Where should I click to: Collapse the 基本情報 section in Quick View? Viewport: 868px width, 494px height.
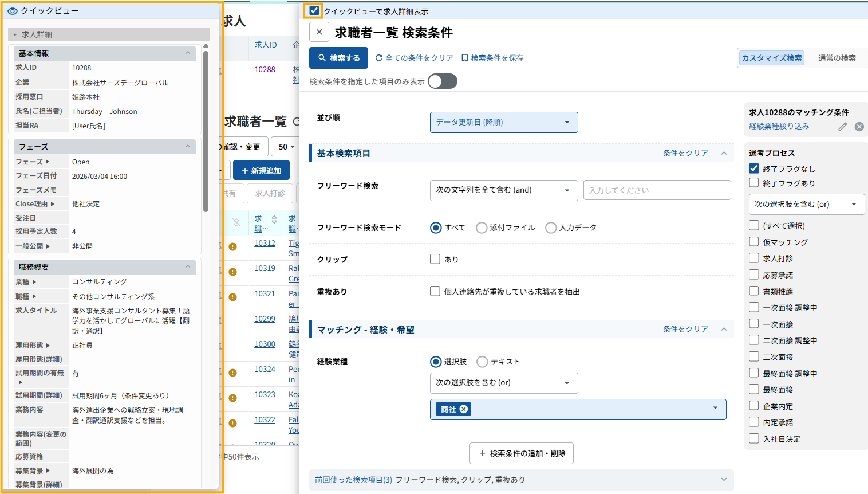(x=187, y=53)
